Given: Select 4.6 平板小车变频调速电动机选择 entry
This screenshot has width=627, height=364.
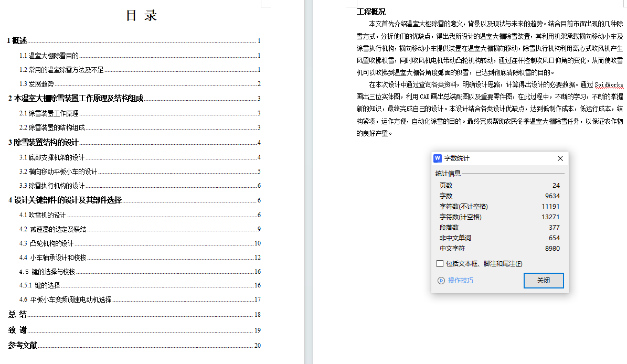Looking at the screenshot, I should pos(65,299).
